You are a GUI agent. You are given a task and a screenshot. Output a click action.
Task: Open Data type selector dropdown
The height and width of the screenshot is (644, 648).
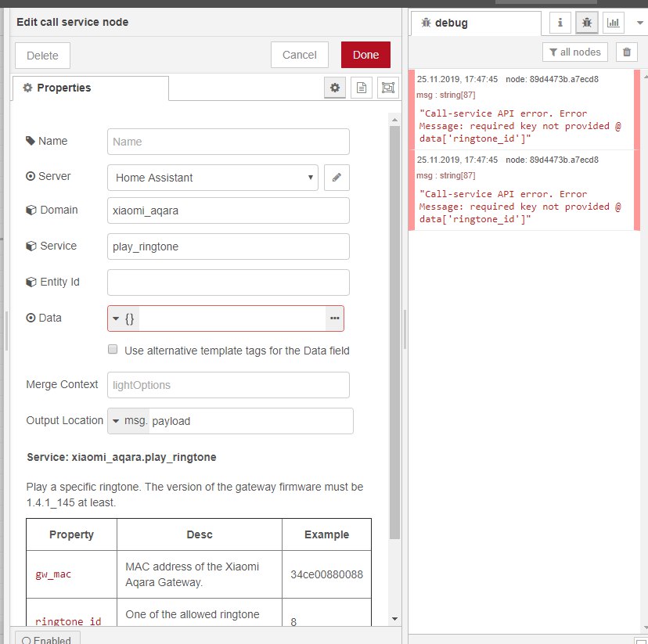(x=124, y=318)
